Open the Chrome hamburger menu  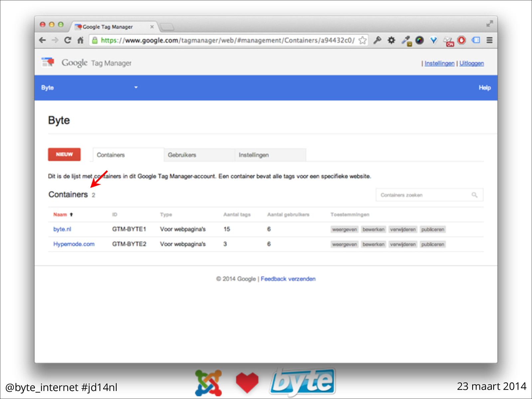tap(489, 40)
